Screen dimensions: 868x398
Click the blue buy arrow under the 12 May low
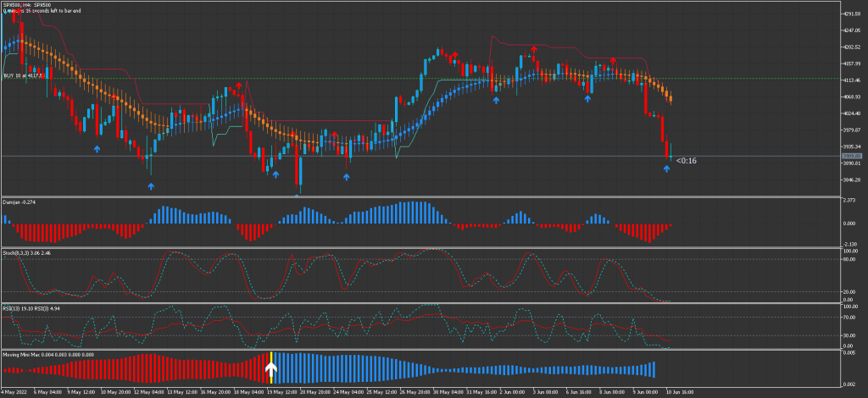pyautogui.click(x=151, y=185)
